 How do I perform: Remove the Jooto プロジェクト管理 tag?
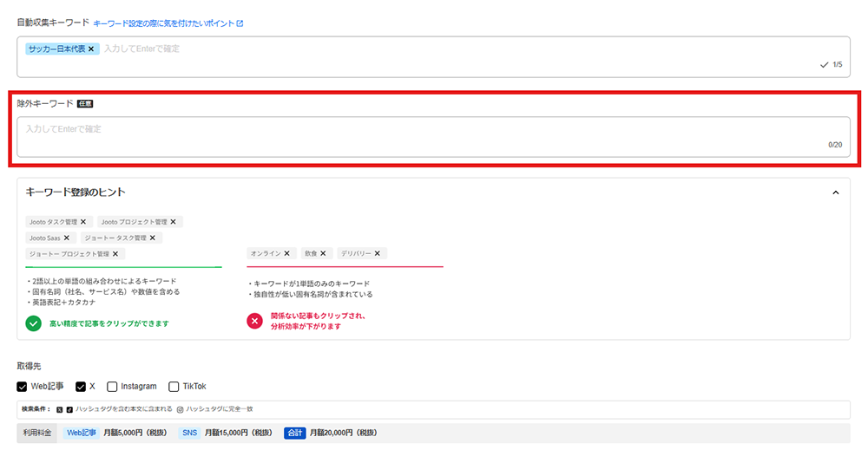[x=174, y=222]
